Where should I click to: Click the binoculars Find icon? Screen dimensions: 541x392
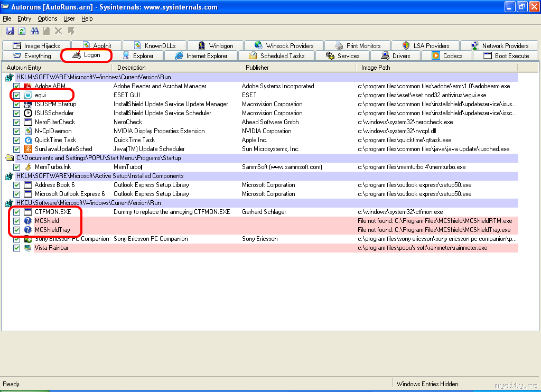35,31
